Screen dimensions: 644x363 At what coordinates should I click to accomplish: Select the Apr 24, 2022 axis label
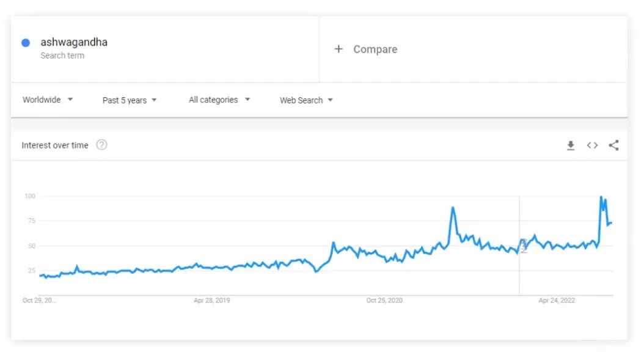(557, 300)
